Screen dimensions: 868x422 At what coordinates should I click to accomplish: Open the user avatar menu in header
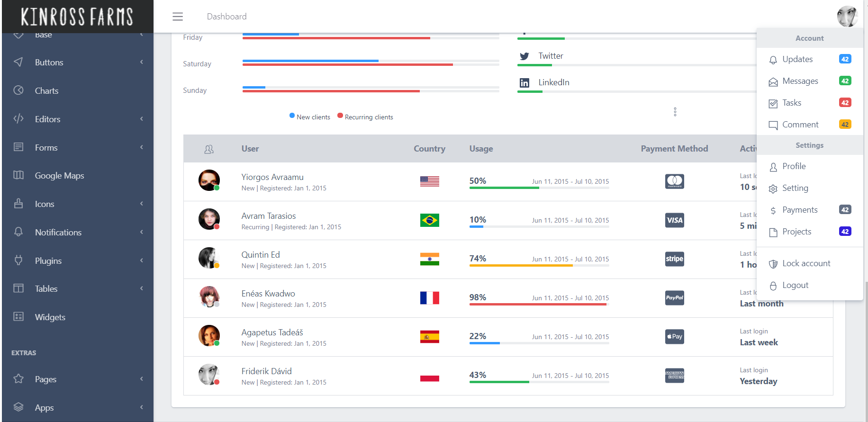point(847,17)
